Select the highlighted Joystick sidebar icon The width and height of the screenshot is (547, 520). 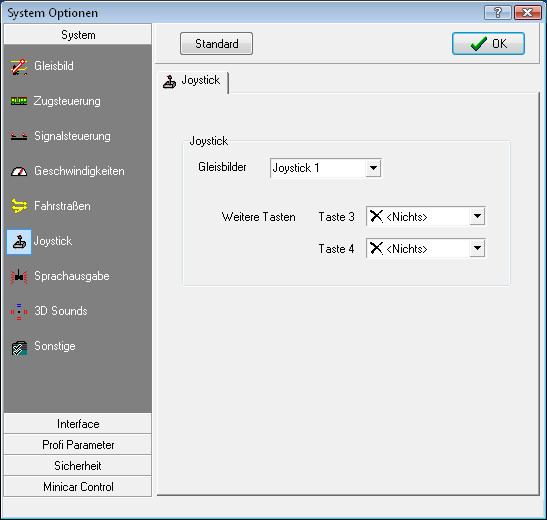click(19, 242)
